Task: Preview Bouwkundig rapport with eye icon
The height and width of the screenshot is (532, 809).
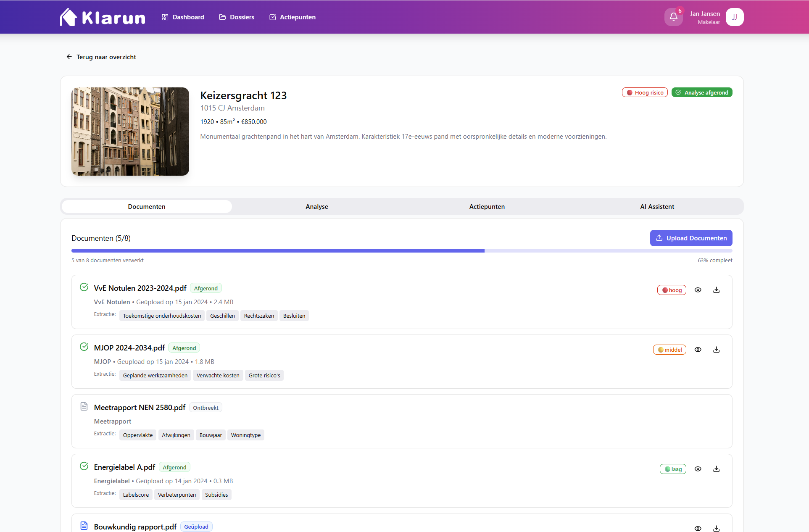Action: 698,528
